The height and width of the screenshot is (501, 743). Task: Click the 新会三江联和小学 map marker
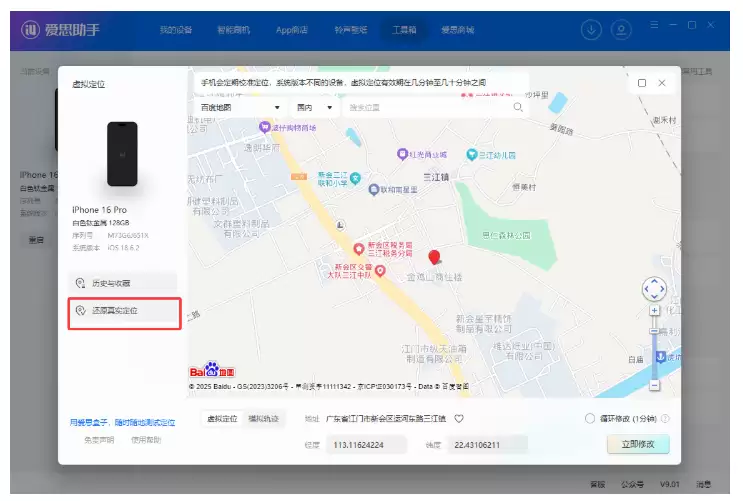pos(355,178)
